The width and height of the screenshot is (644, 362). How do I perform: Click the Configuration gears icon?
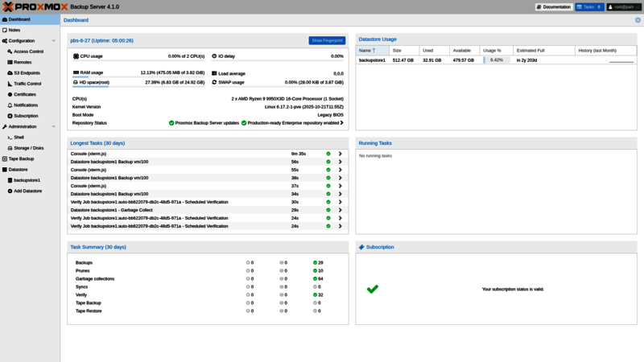point(5,41)
